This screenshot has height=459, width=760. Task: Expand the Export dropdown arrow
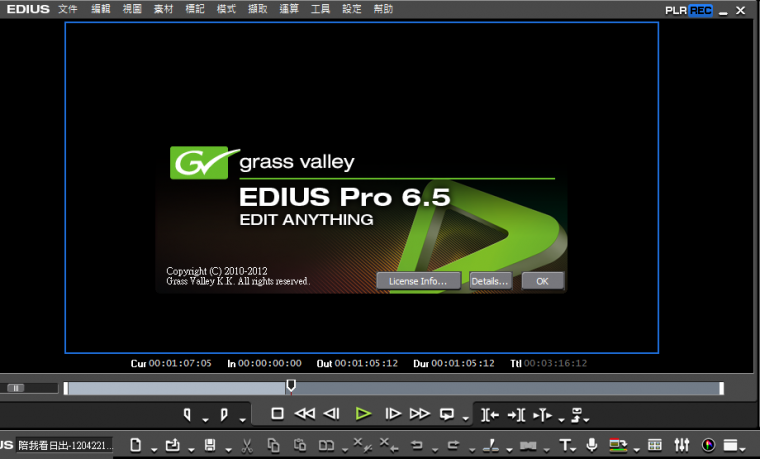[586, 420]
